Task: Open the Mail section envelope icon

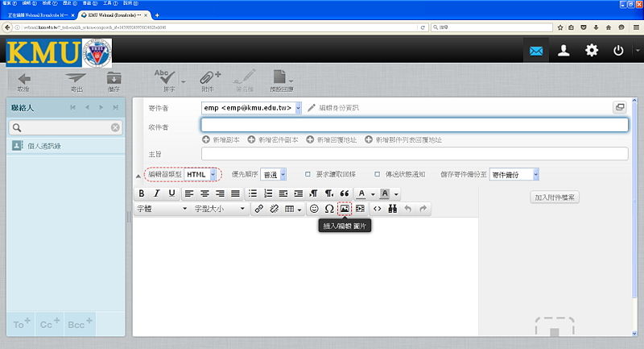Action: (x=536, y=51)
